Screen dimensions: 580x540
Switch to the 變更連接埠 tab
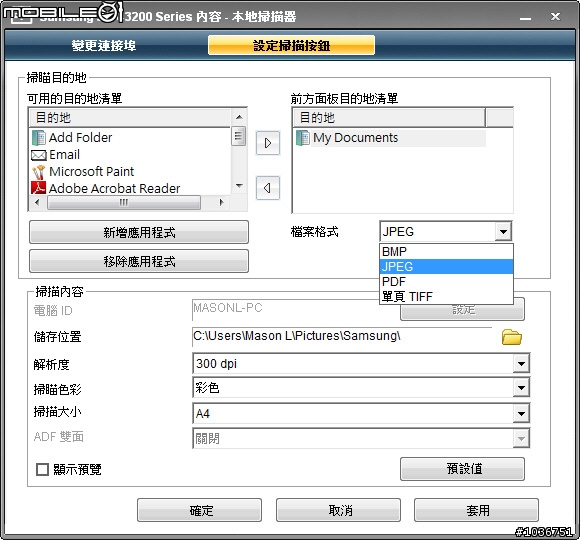coord(104,45)
